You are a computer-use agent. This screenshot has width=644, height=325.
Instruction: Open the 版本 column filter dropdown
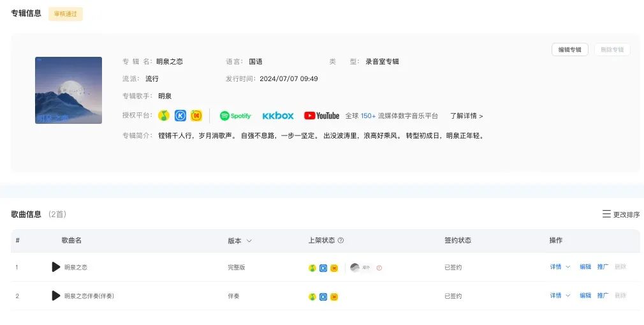click(249, 241)
